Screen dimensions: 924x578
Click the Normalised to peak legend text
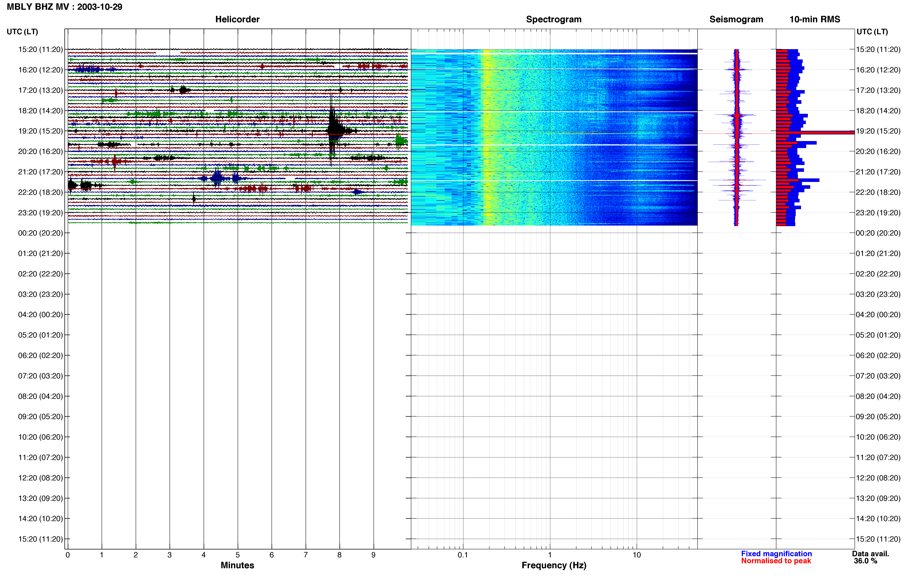click(776, 561)
